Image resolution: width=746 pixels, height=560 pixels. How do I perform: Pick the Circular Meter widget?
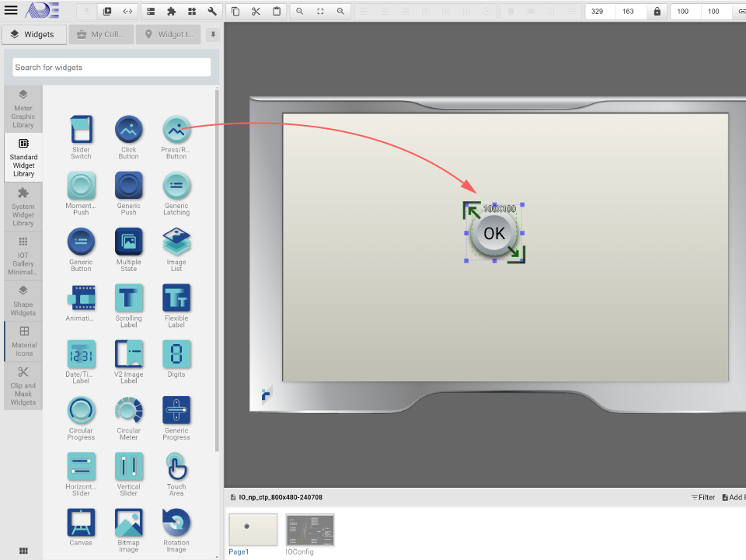coord(128,410)
